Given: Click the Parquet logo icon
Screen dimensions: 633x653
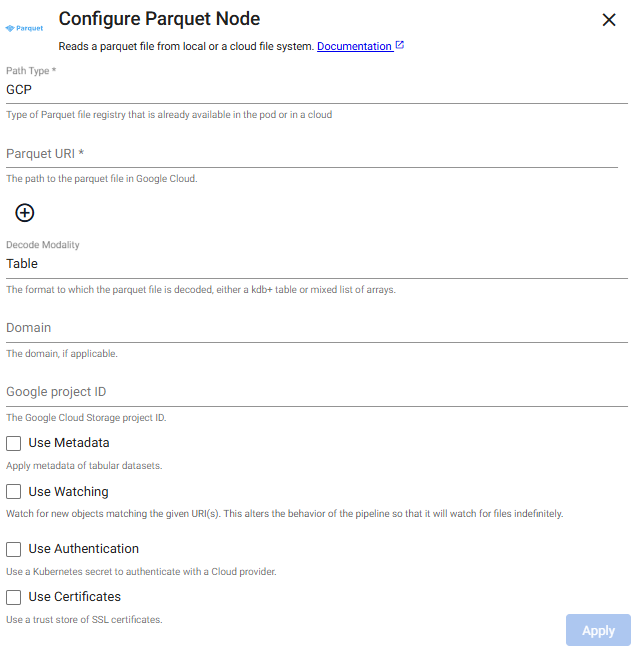Looking at the screenshot, I should click(24, 28).
